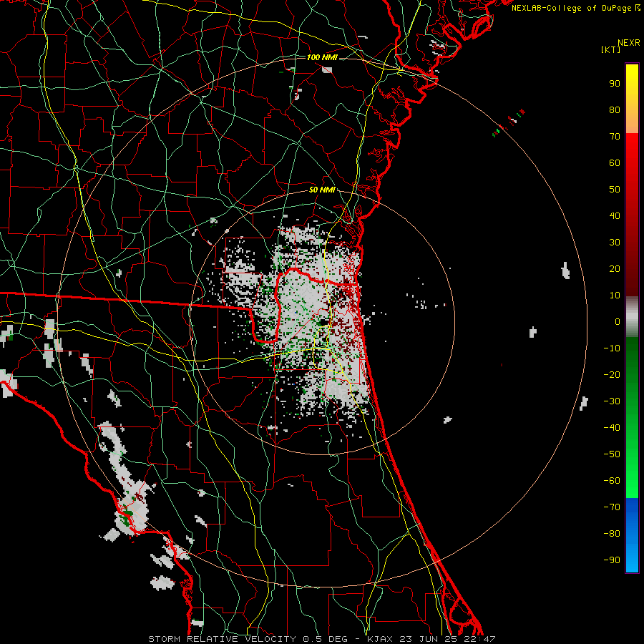Click the -70 scale value
Viewport: 644px width, 644px height.
(x=612, y=507)
